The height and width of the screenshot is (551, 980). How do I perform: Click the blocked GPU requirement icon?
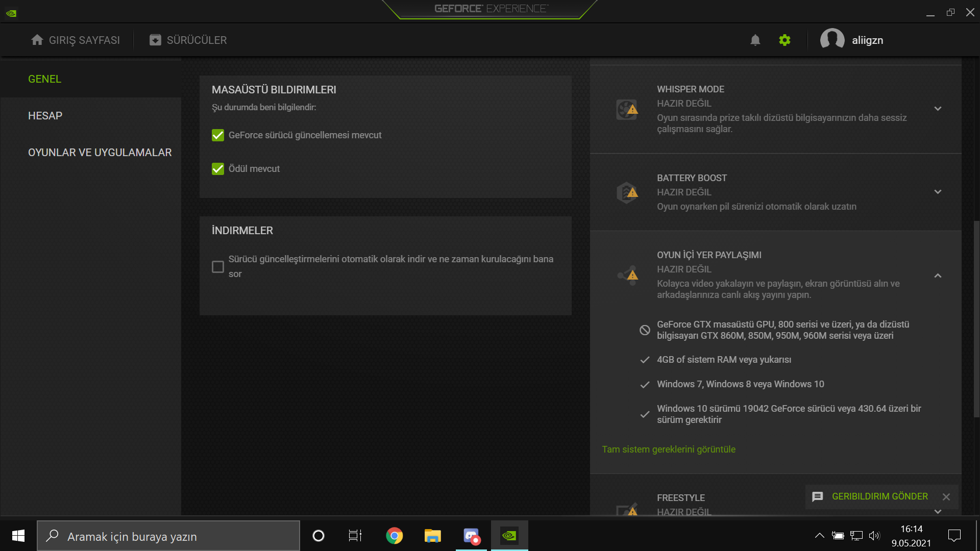click(645, 330)
